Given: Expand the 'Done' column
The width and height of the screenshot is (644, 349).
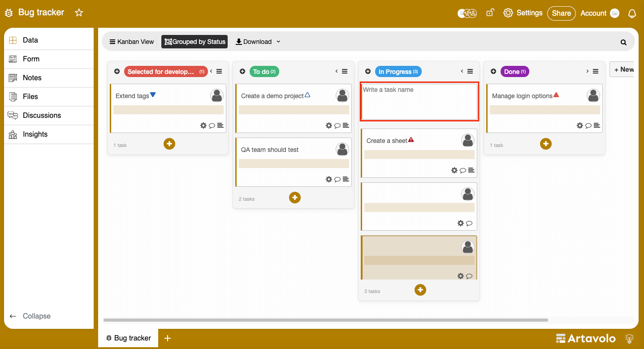Looking at the screenshot, I should click(x=587, y=71).
